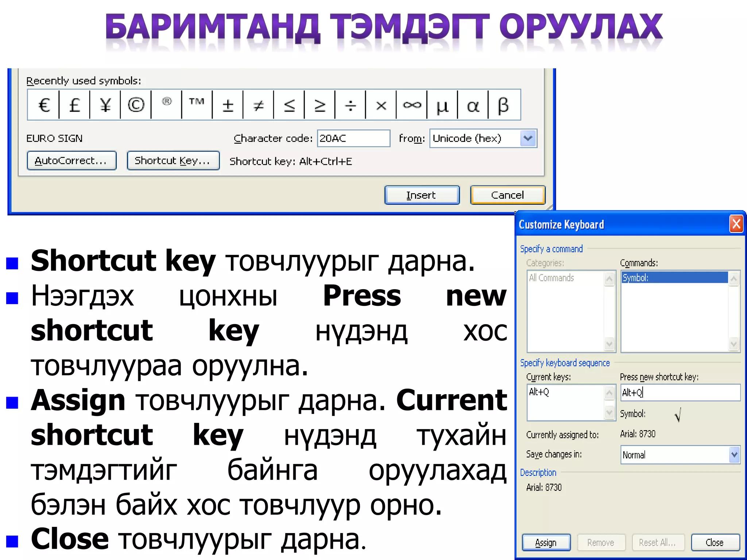Click the Assign button
Viewport: 747px width, 560px height.
tap(546, 543)
